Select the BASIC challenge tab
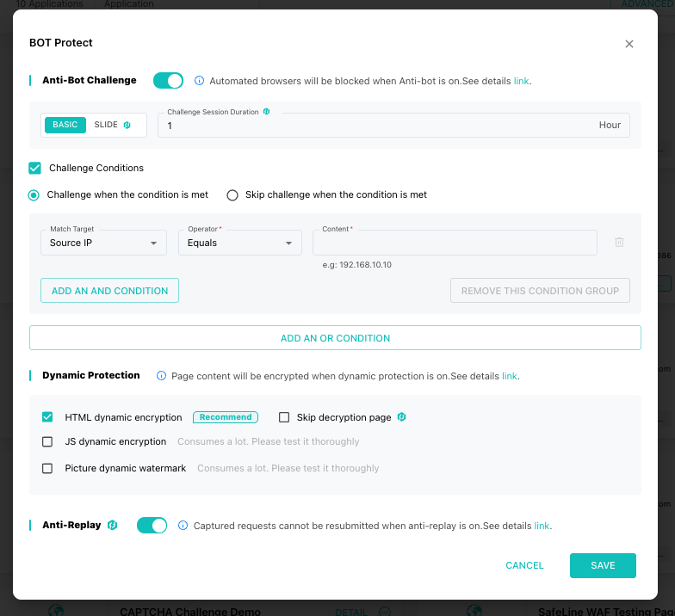 (65, 125)
